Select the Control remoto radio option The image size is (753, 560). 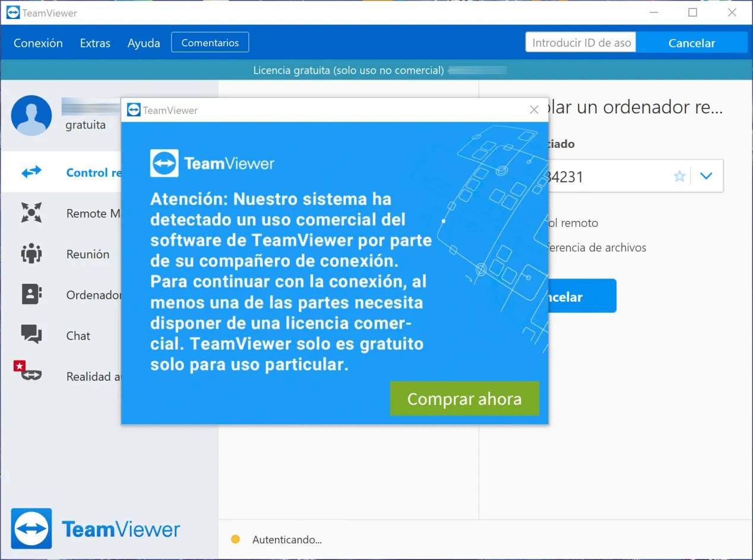572,223
